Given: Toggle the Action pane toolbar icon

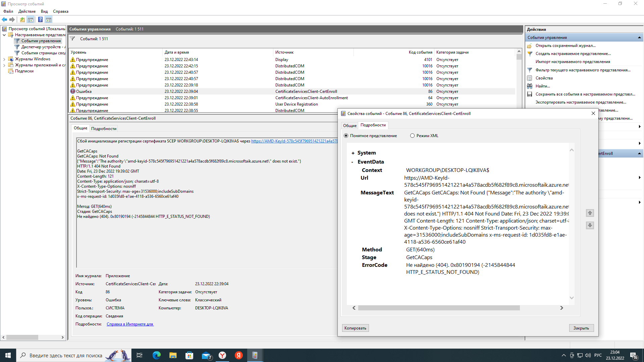Looking at the screenshot, I should pyautogui.click(x=49, y=19).
